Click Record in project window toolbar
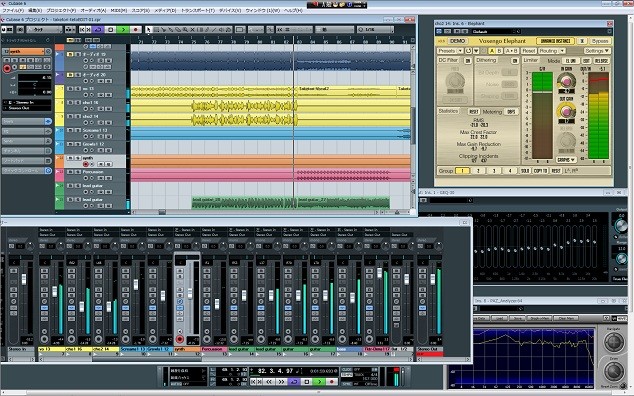The width and height of the screenshot is (634, 396). pyautogui.click(x=136, y=30)
